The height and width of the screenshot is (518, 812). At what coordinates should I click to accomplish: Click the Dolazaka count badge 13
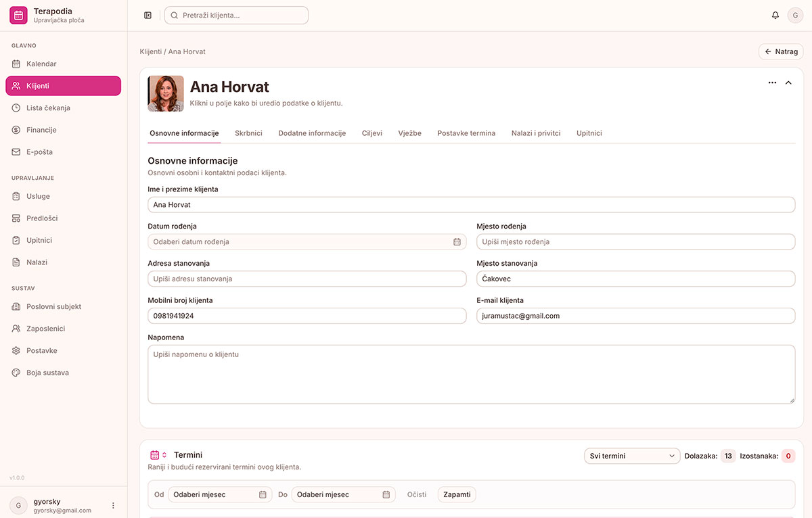(x=728, y=456)
